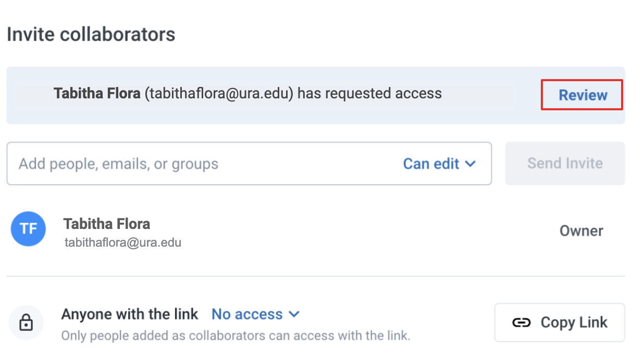Click the blue TF avatar circle
This screenshot has width=644, height=358.
pos(28,229)
